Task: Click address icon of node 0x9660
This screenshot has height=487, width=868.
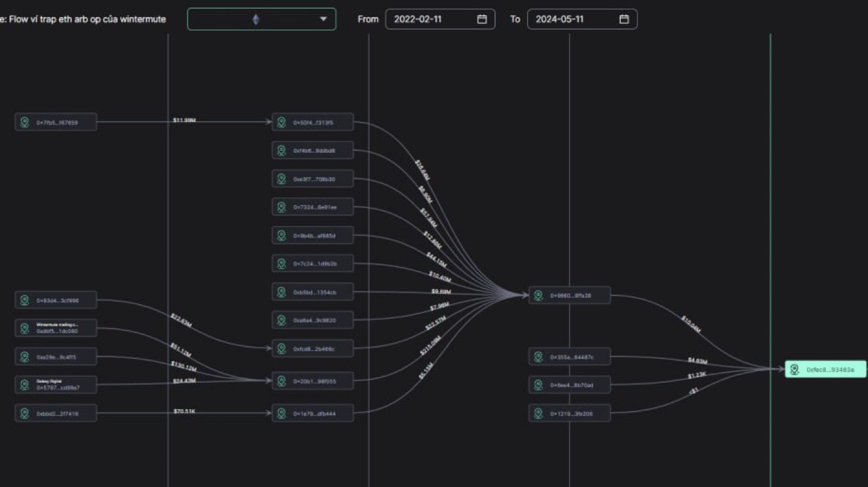Action: (538, 295)
